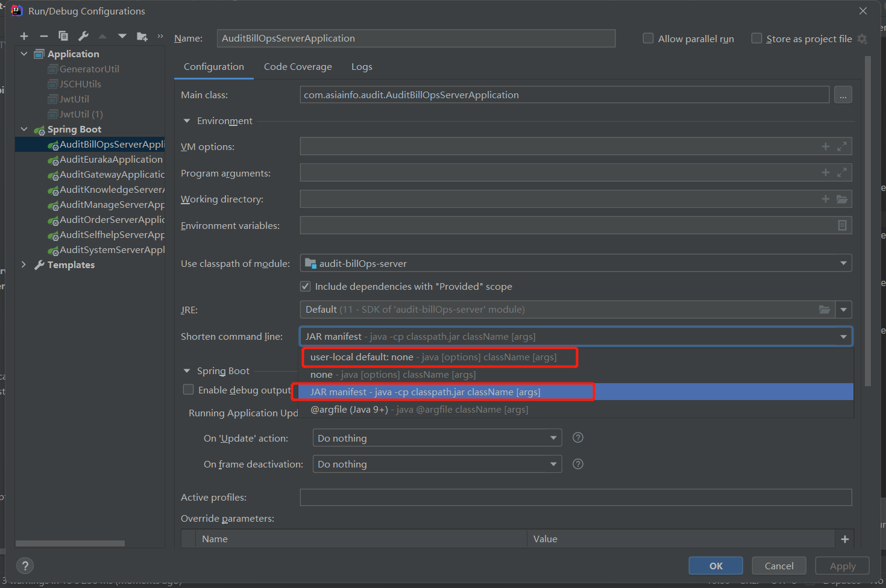This screenshot has width=886, height=588.
Task: Click the Add New Configuration plus icon
Action: coord(24,37)
